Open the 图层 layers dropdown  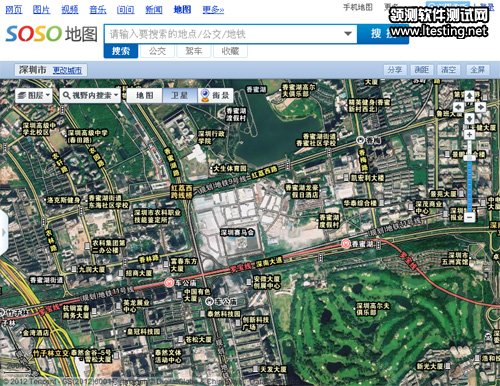(34, 95)
